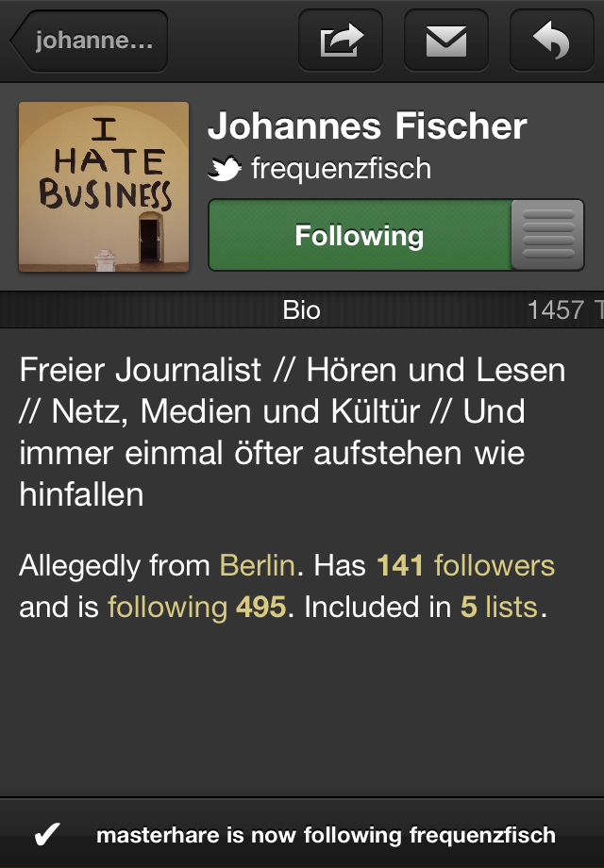Open the following 495 link
This screenshot has width=604, height=868.
197,607
